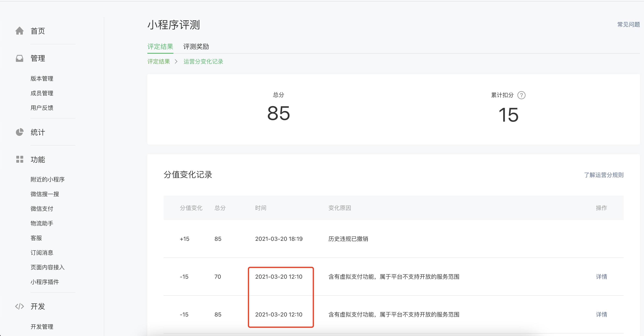Click the question mark beside 累计扣分
644x336 pixels.
click(521, 95)
